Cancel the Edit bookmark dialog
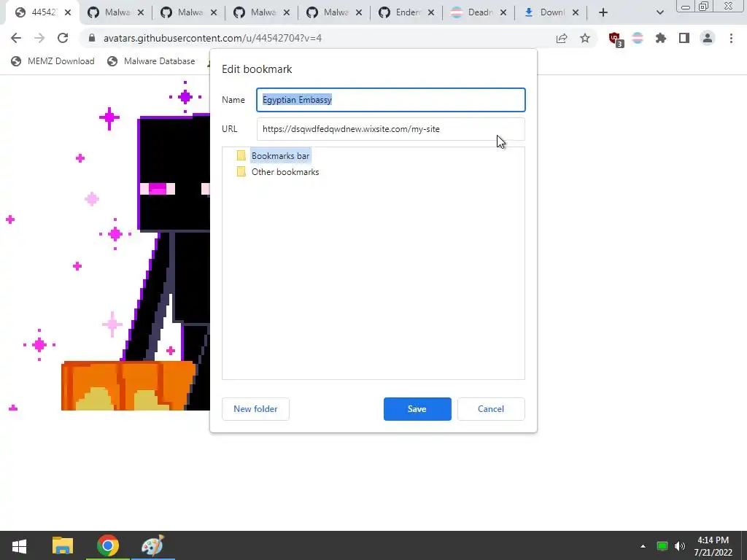747x560 pixels. 491,409
